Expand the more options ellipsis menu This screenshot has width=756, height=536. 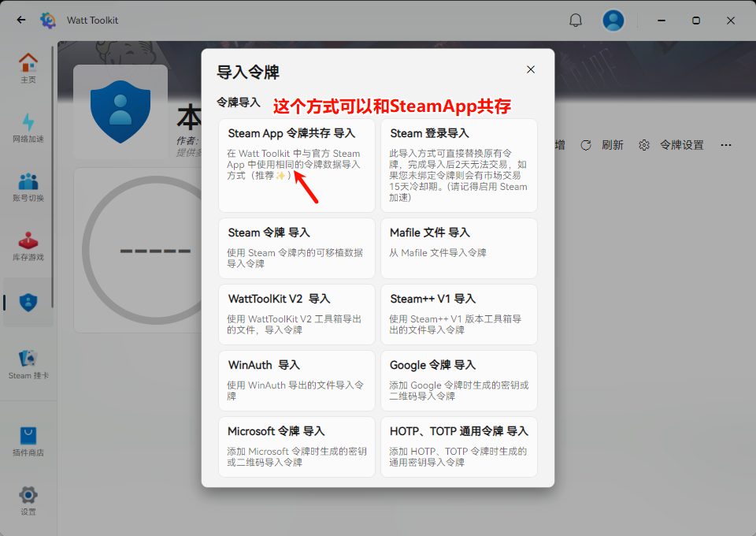pyautogui.click(x=726, y=145)
